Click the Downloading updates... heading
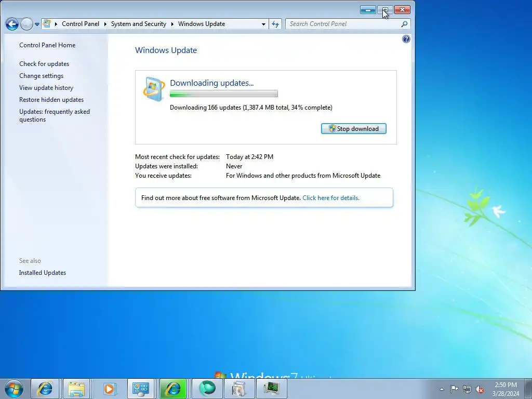The image size is (532, 399). tap(212, 83)
